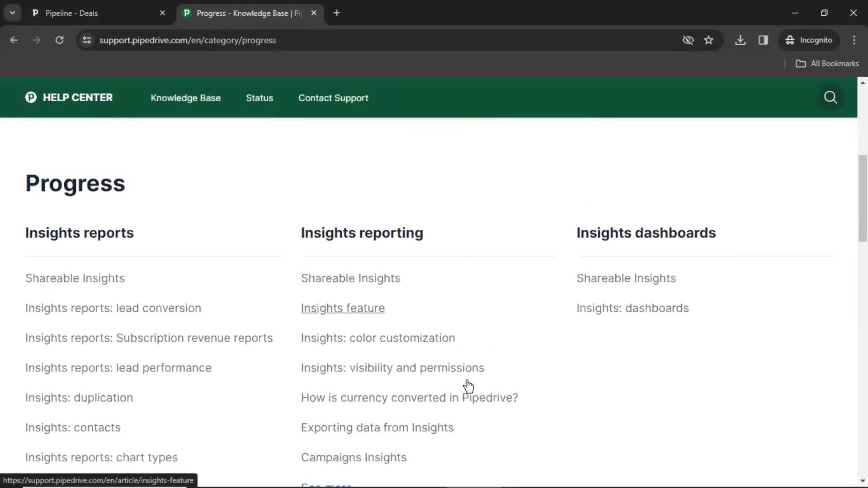The width and height of the screenshot is (868, 488).
Task: Expand the tab search dropdown arrow
Action: pos(13,13)
